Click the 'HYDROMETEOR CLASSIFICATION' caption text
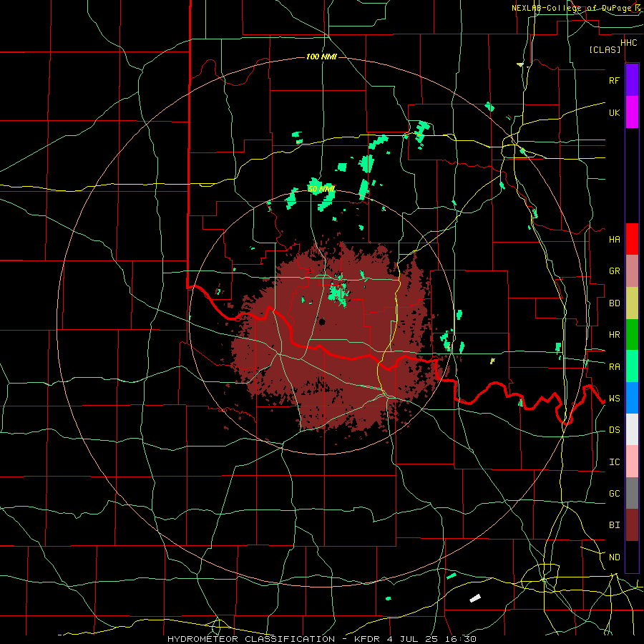Screen dimensions: 644x644 251,639
